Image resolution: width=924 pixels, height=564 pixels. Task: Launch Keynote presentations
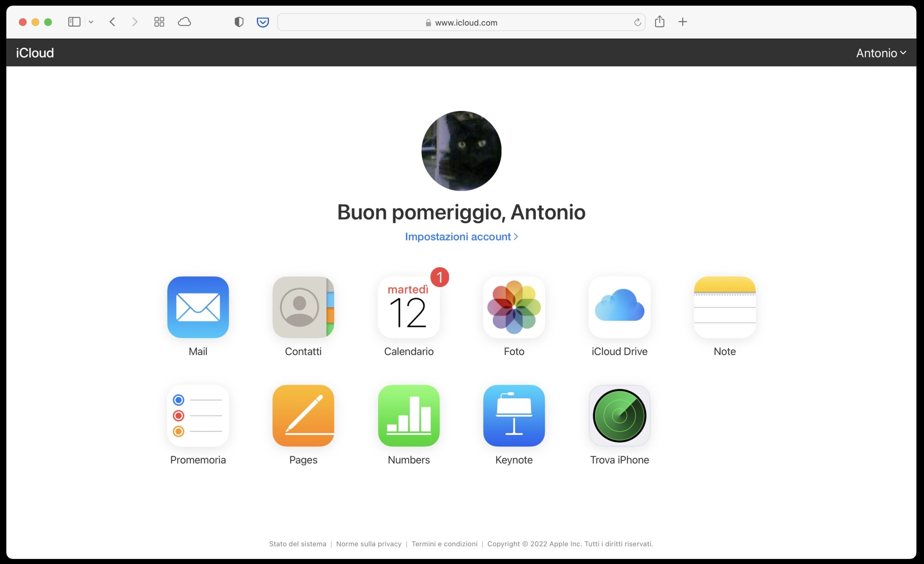click(514, 416)
